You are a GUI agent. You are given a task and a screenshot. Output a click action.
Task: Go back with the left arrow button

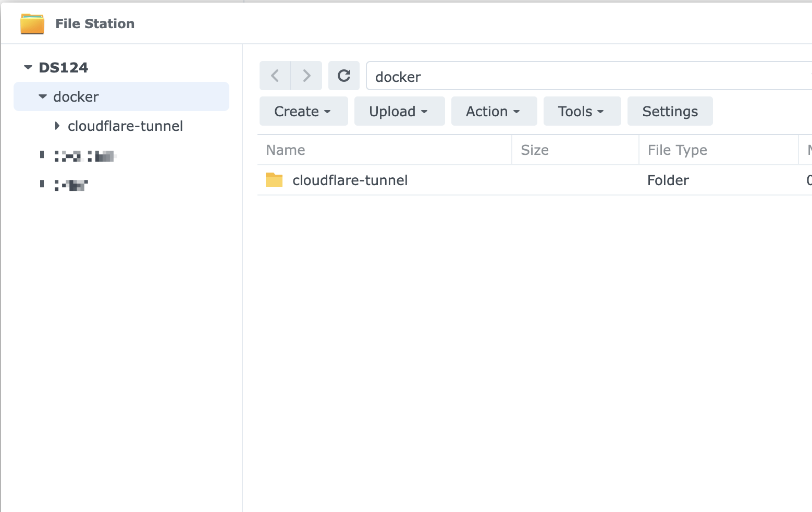[275, 76]
